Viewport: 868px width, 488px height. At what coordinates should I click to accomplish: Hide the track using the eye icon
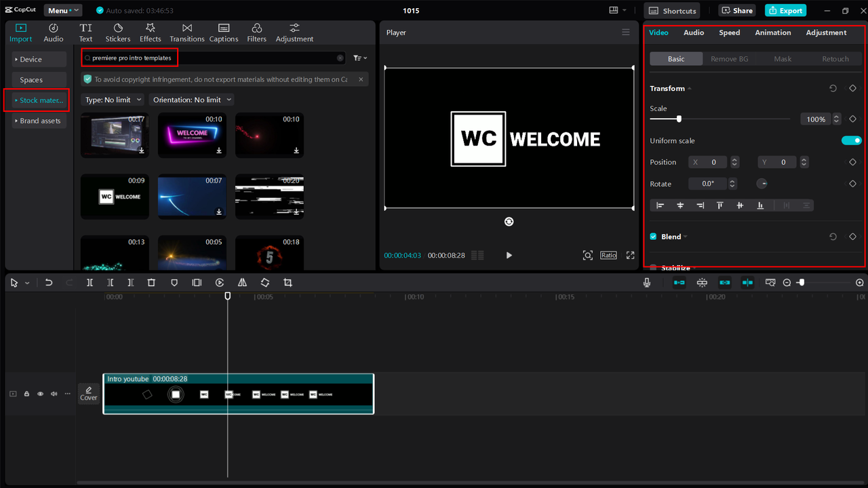(40, 394)
